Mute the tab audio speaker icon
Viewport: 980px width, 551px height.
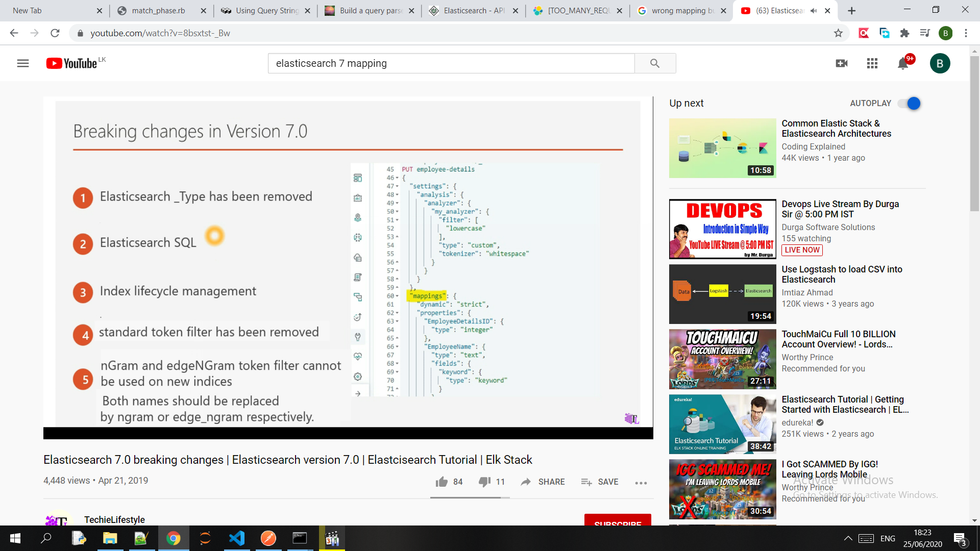click(814, 11)
